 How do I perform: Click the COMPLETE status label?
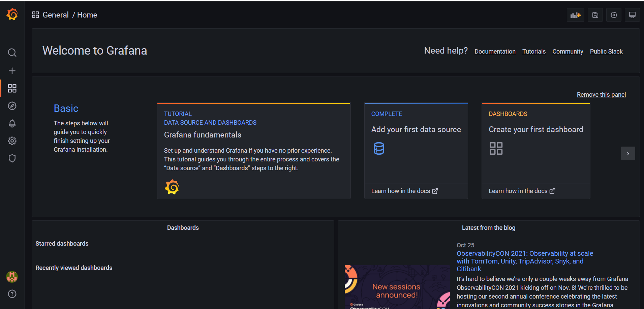(387, 114)
